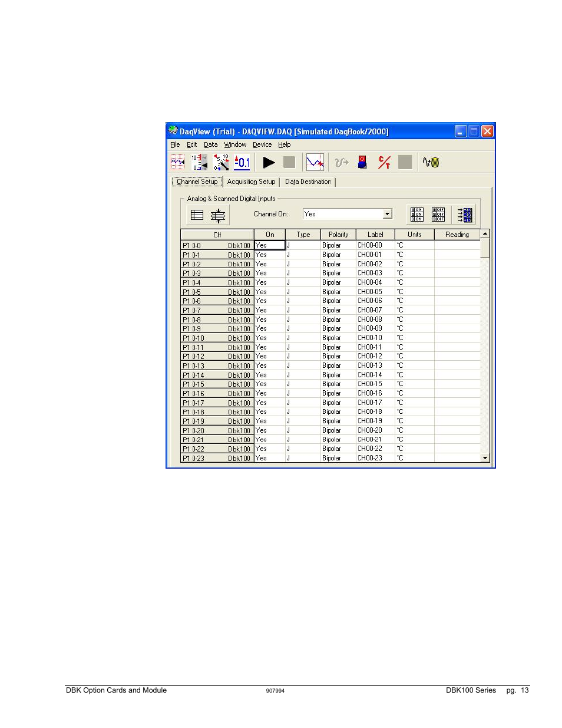Image resolution: width=562 pixels, height=728 pixels.
Task: Open the digital meters 0.1 icon
Action: point(242,162)
